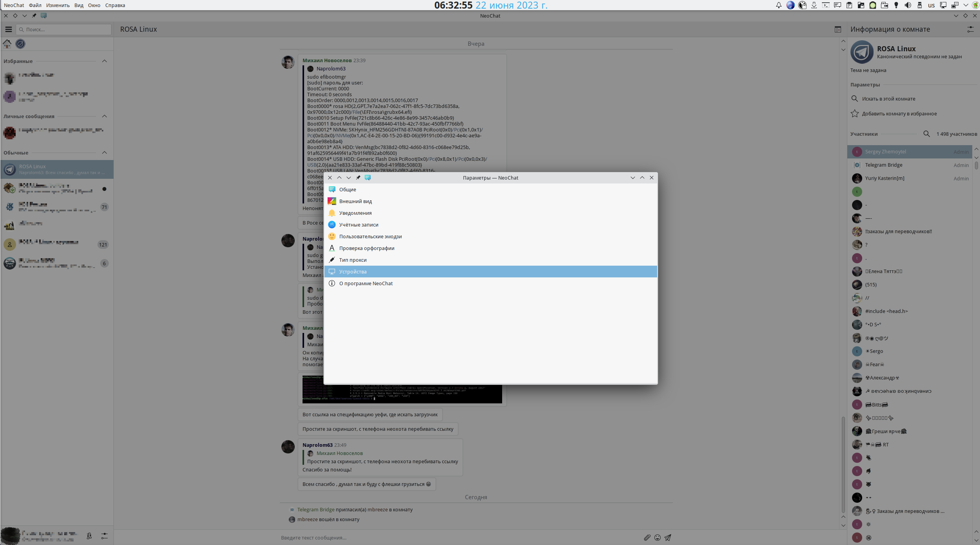Image resolution: width=980 pixels, height=545 pixels.
Task: Select Учётные записи settings category
Action: click(358, 225)
